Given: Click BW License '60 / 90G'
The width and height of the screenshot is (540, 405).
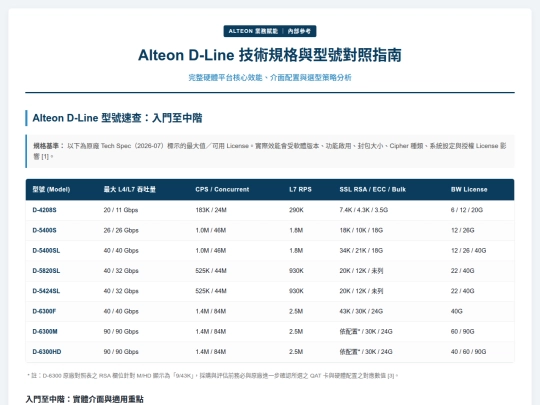Looking at the screenshot, I should [x=463, y=332].
